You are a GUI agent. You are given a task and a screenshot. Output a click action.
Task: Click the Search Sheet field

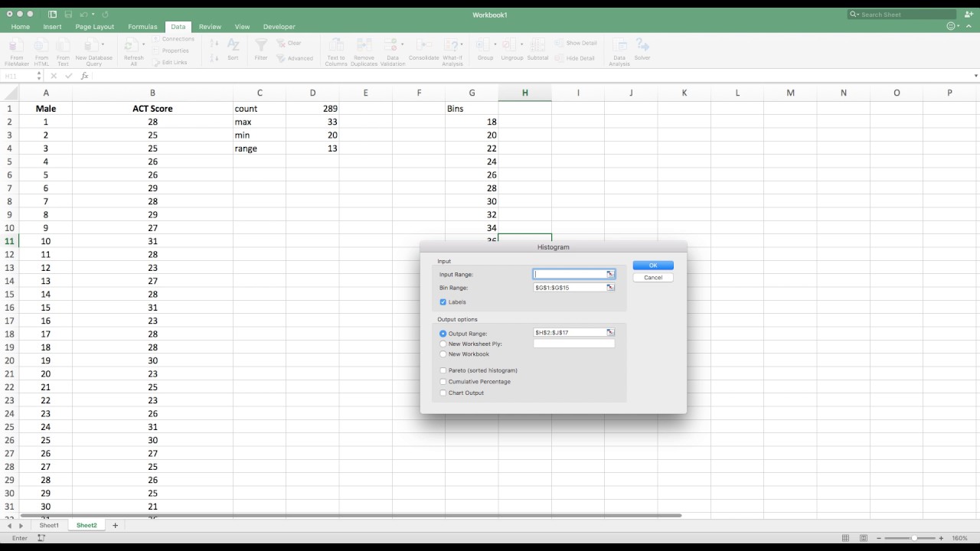[x=902, y=15]
